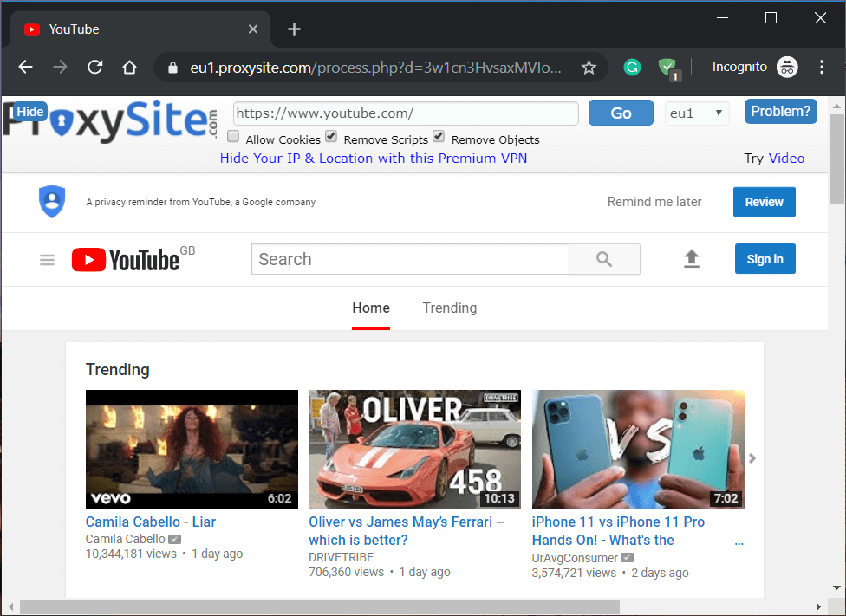Image resolution: width=846 pixels, height=616 pixels.
Task: Open the more options ellipsis on iPhone video
Action: pos(739,542)
